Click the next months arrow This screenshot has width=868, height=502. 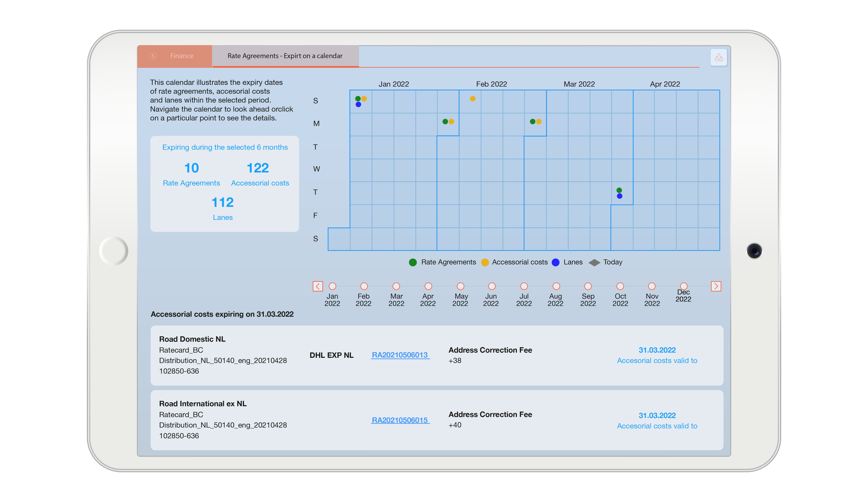pyautogui.click(x=716, y=286)
